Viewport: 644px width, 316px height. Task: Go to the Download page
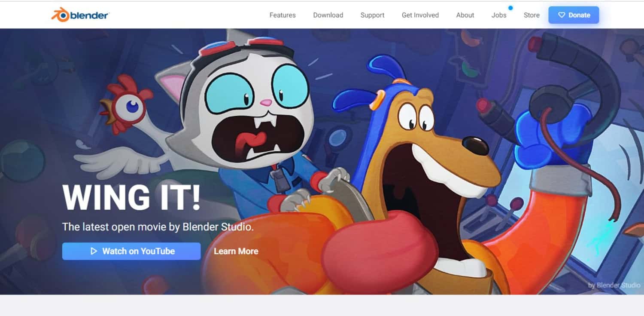pos(328,15)
